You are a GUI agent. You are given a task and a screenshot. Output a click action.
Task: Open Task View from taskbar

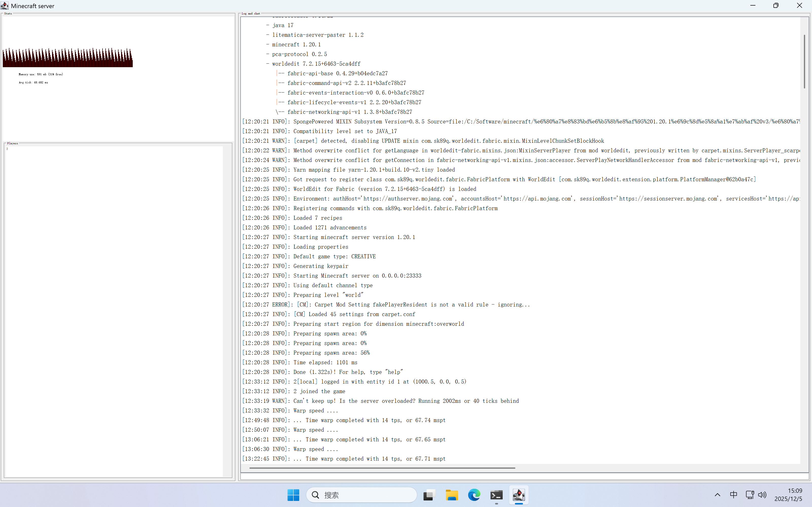429,495
